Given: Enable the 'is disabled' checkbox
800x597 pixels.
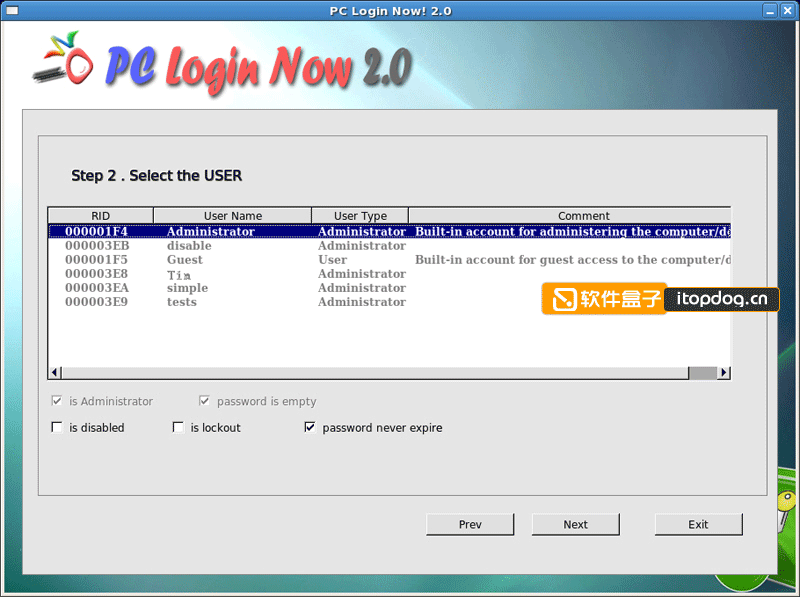Looking at the screenshot, I should pyautogui.click(x=57, y=427).
